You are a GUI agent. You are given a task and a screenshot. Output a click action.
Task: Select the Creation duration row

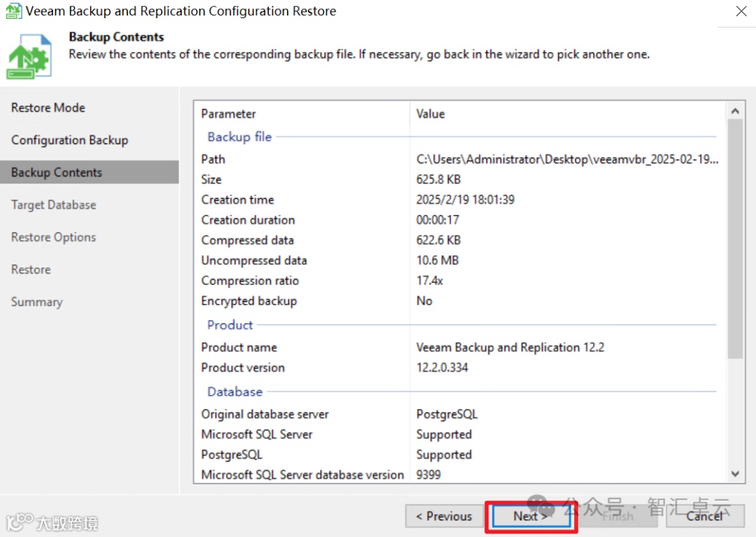(460, 220)
